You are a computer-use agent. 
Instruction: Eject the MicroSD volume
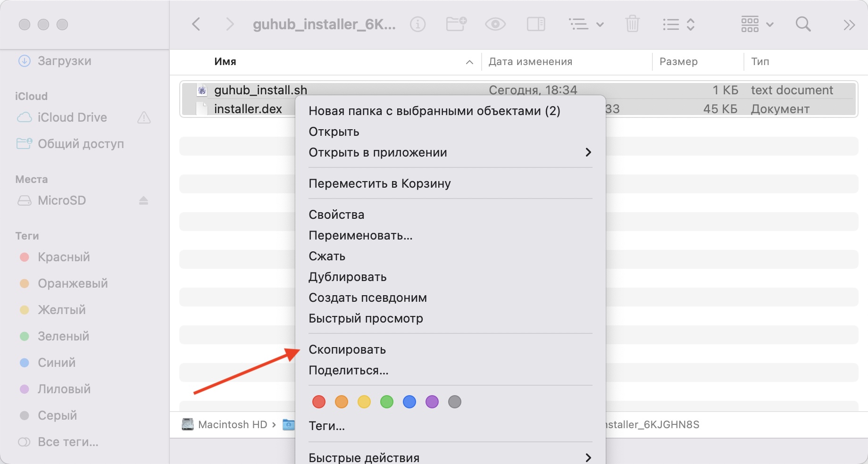(144, 200)
